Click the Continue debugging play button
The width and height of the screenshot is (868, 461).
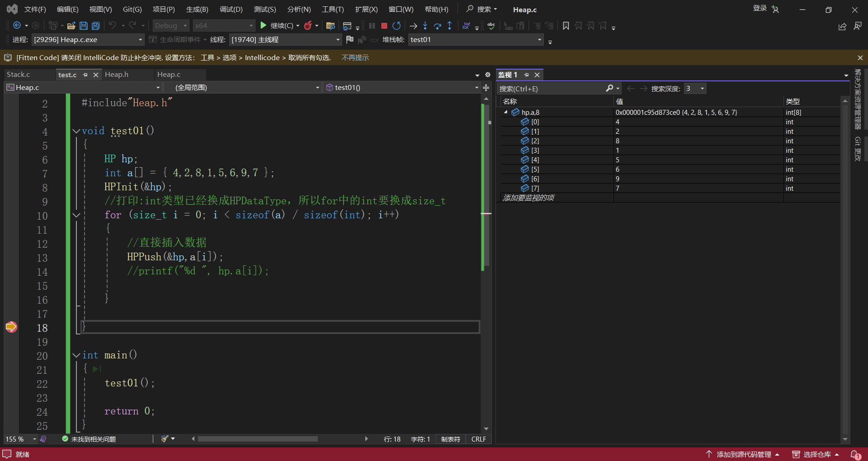click(x=264, y=26)
